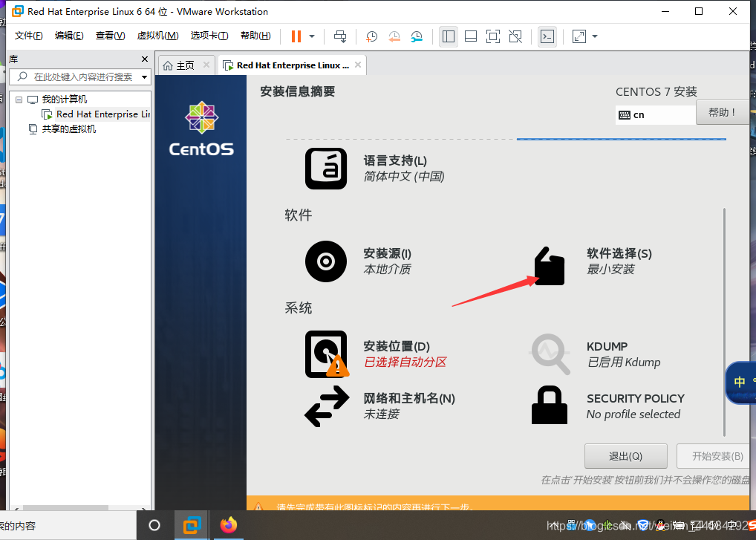The image size is (756, 540).
Task: Open 软件选择(S) software selection icon
Action: (549, 266)
